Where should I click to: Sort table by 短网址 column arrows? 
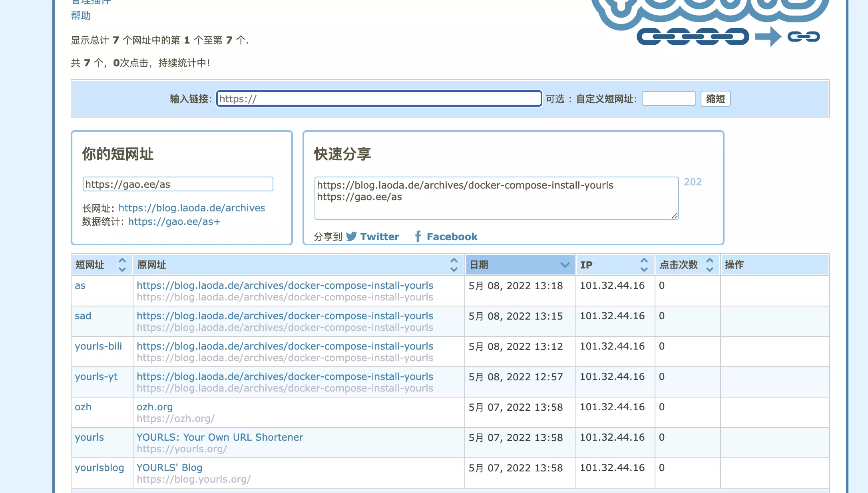(x=122, y=265)
